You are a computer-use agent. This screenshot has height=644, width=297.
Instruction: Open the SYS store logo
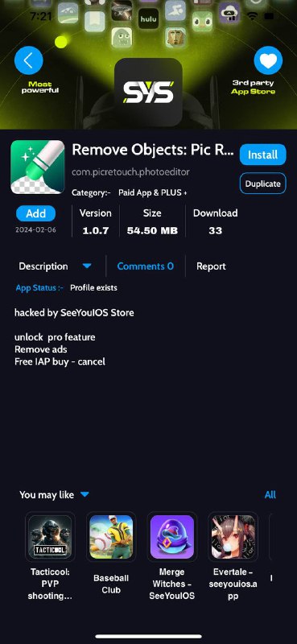click(x=148, y=92)
